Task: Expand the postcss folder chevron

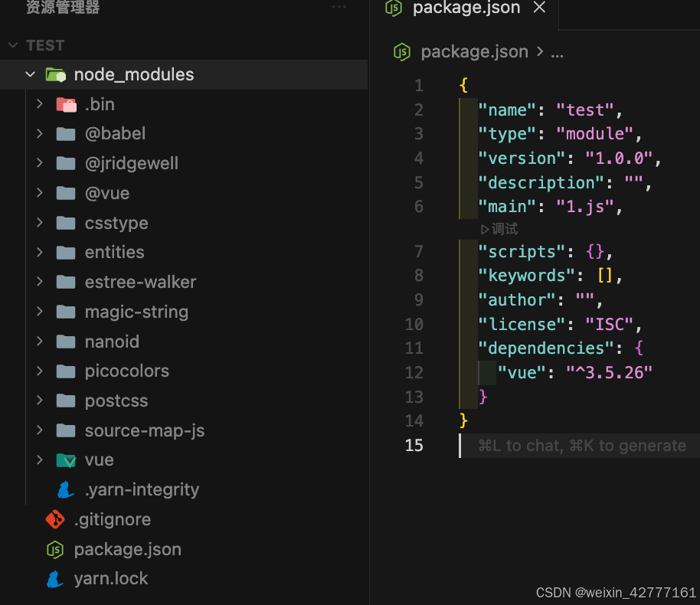Action: point(40,401)
